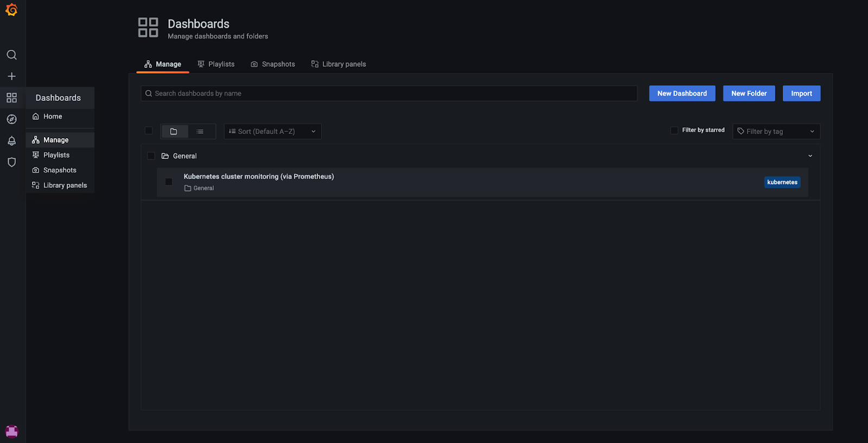Open the search icon in sidebar

point(11,55)
